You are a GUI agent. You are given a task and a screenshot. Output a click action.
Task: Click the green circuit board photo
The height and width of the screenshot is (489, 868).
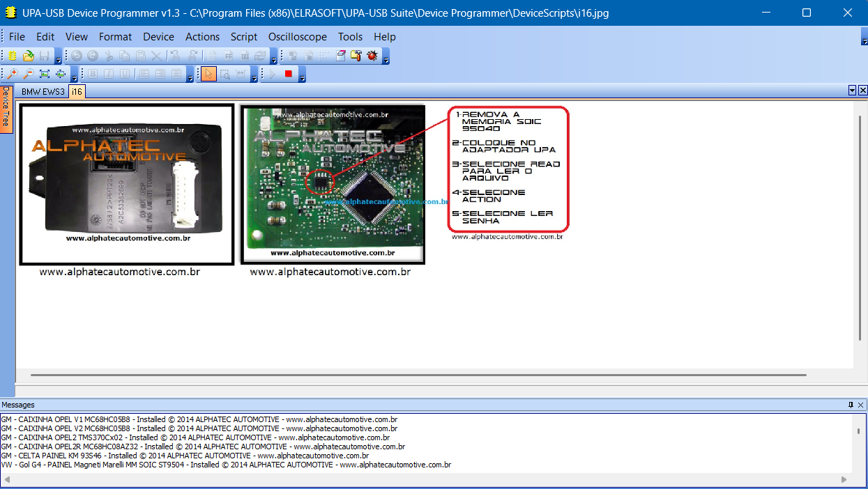[x=333, y=185]
